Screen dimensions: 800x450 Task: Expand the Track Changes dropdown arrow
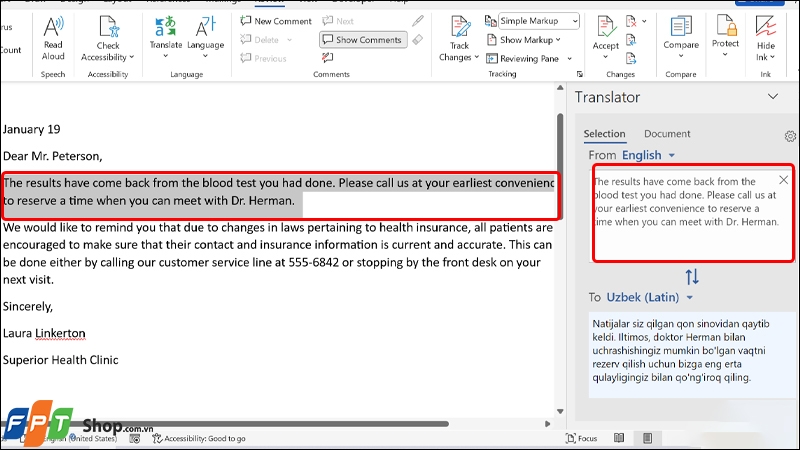477,57
